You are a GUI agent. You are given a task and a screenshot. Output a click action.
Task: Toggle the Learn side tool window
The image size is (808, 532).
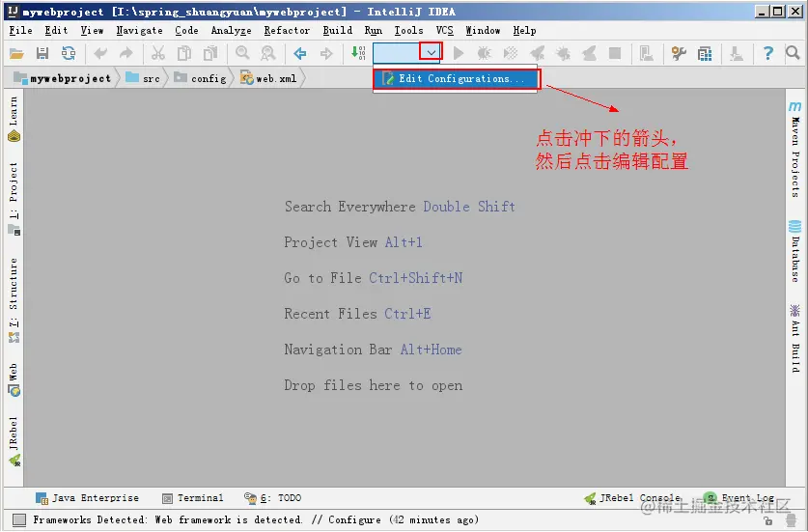14,119
